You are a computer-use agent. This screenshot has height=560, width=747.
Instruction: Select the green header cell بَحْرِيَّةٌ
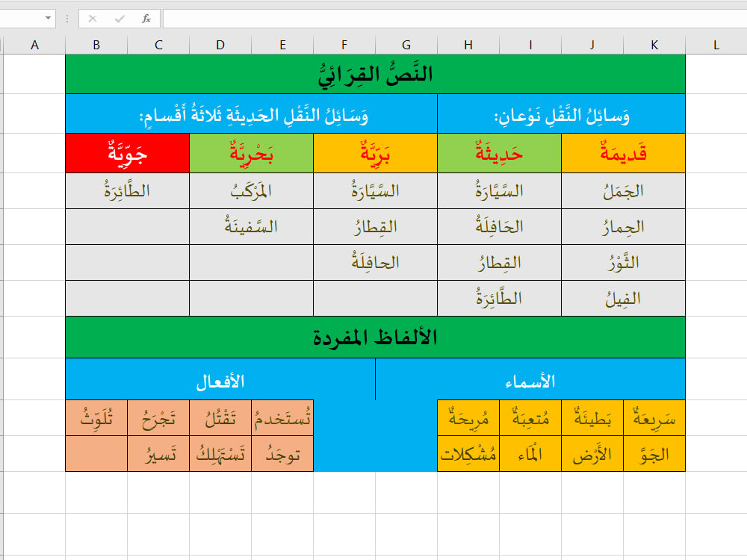tap(251, 153)
